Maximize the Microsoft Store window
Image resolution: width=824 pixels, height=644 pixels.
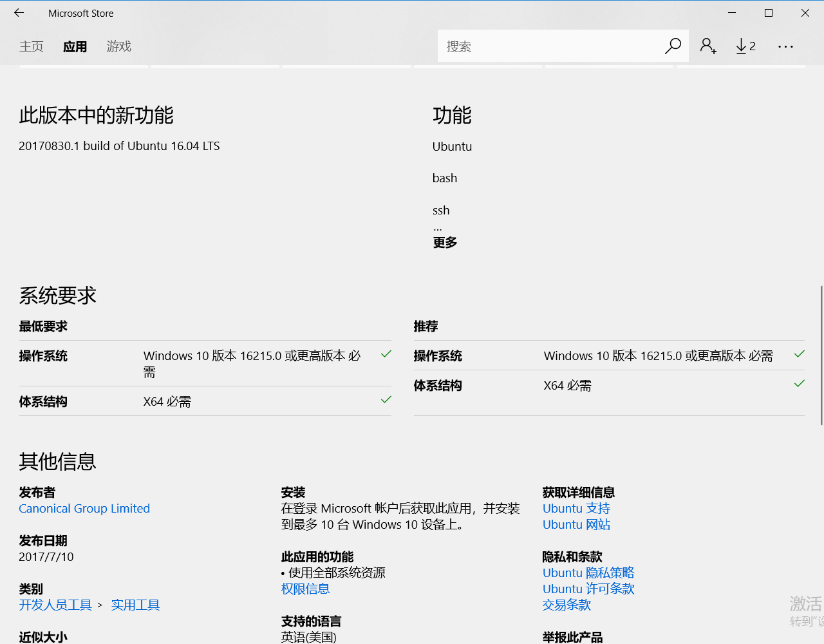point(769,13)
